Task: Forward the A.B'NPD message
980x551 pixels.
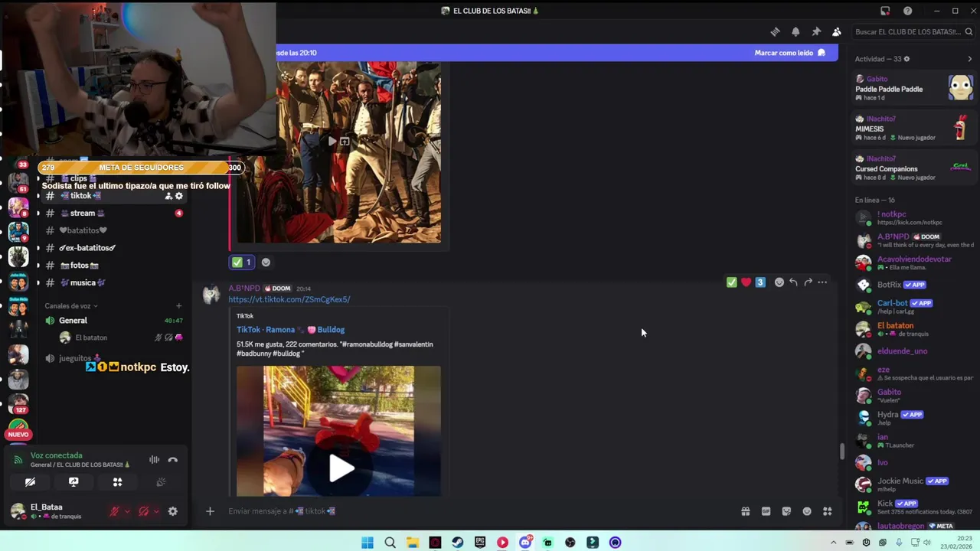Action: tap(808, 282)
